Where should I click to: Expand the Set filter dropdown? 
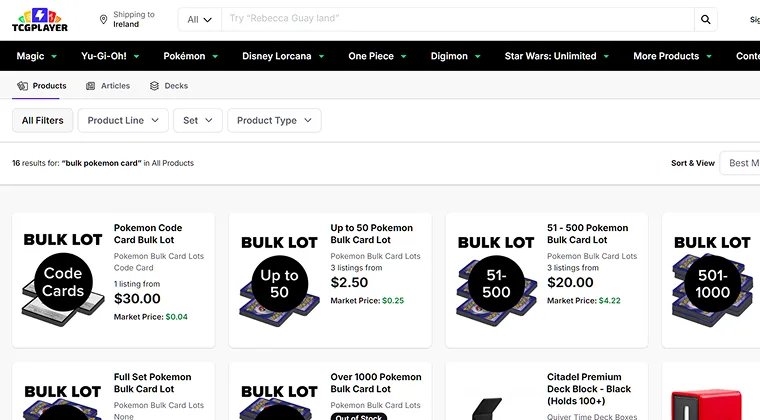point(198,120)
